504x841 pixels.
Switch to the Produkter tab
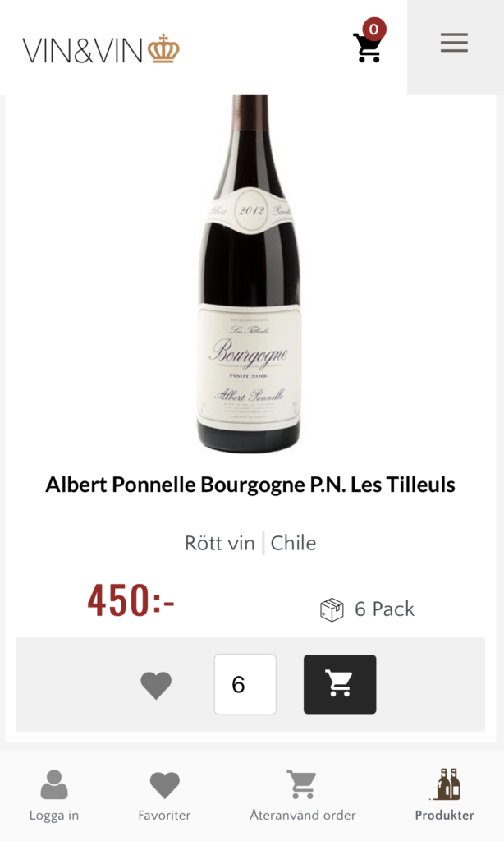point(444,795)
